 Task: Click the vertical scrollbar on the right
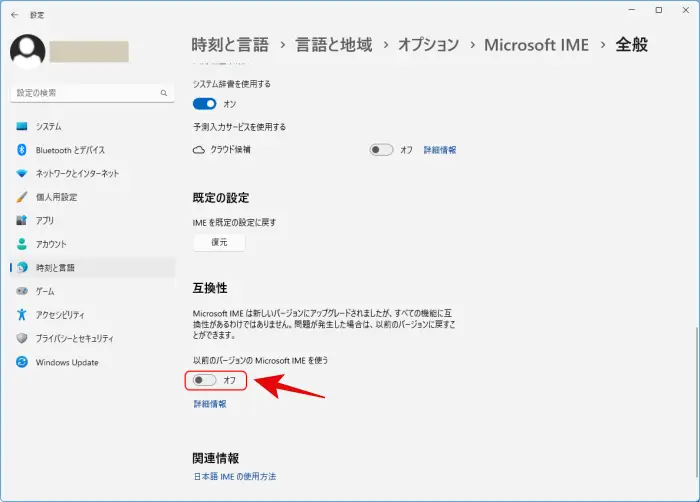pyautogui.click(x=696, y=402)
